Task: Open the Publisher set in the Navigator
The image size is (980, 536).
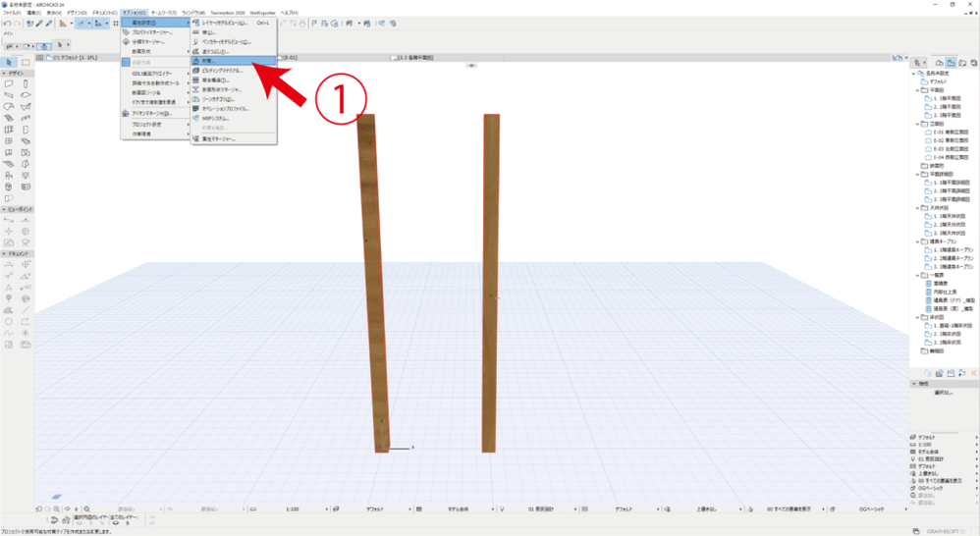Action: pos(974,63)
